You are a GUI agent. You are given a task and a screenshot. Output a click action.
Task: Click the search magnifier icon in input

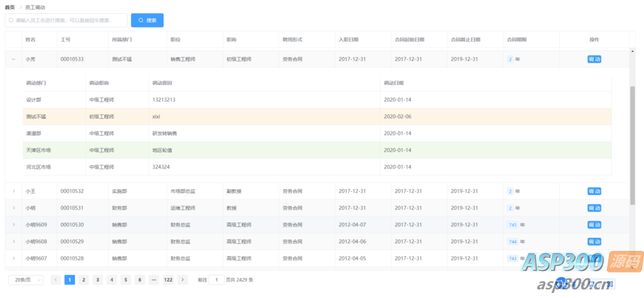11,20
